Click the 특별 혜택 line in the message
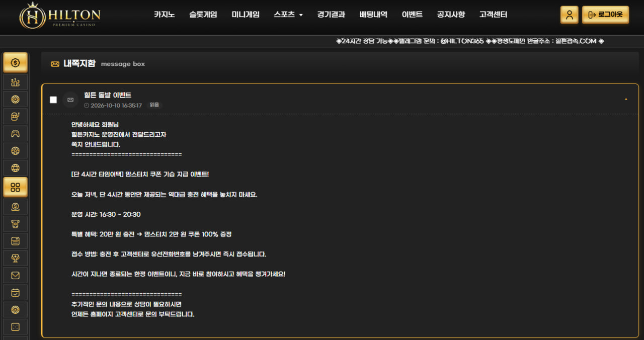644x340 pixels. pos(151,234)
